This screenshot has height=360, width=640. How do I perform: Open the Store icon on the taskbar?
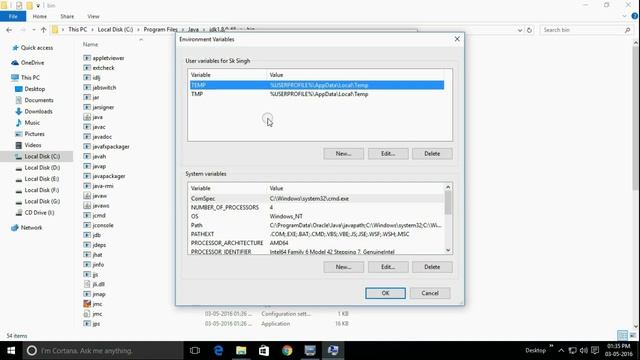click(x=264, y=351)
